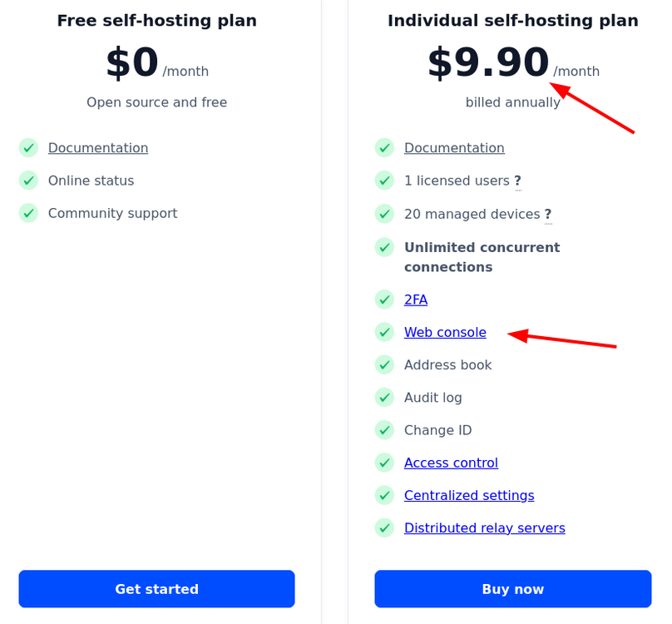Click the checkmark icon next to Change ID

point(384,430)
